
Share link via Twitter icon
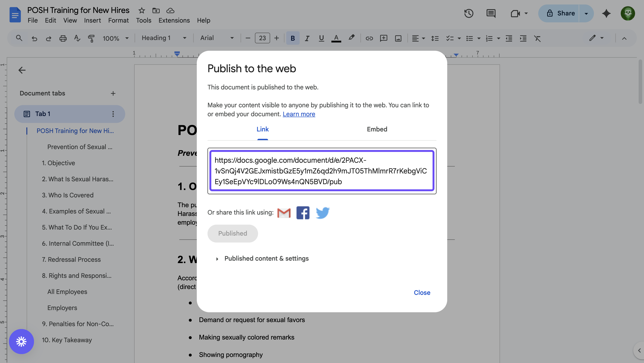322,213
